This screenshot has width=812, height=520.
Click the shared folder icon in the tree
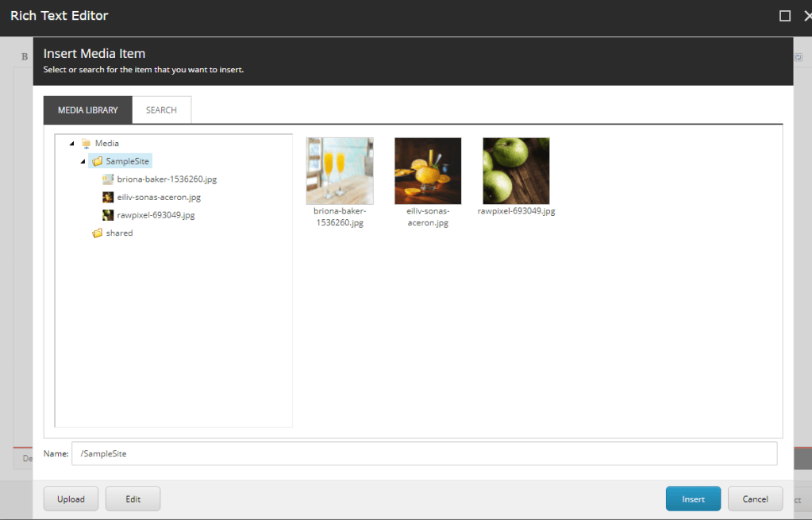point(98,233)
